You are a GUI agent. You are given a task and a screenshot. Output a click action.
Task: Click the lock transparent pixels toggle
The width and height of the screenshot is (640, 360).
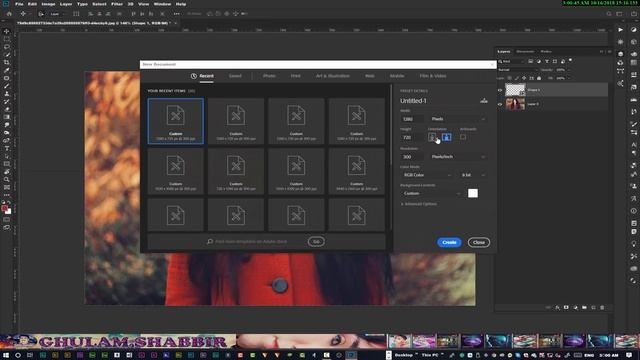(509, 78)
